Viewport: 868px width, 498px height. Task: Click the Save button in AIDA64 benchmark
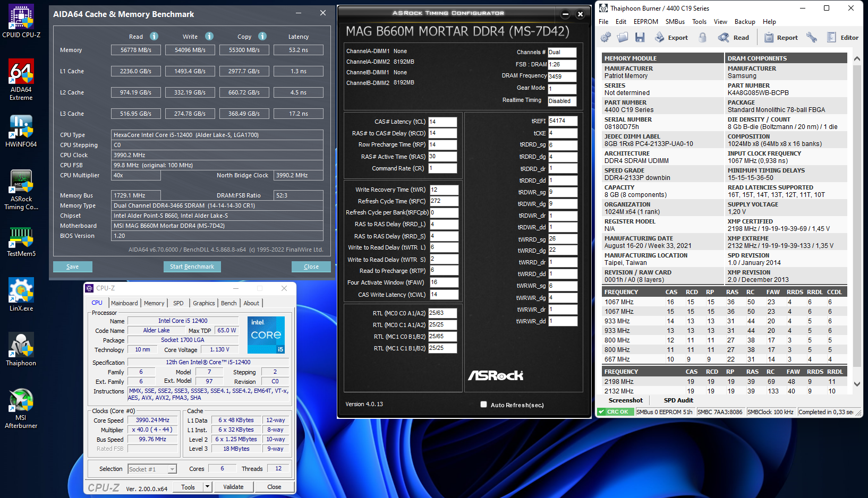tap(73, 267)
